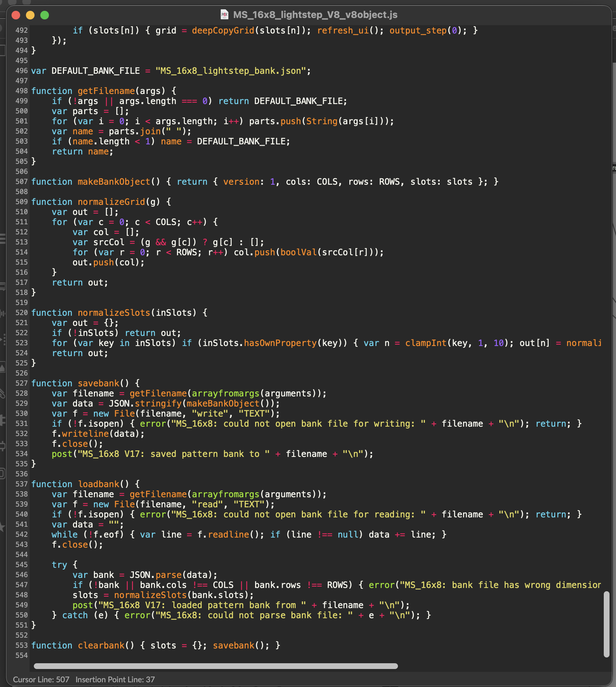
Task: Click hasOwnProperty on line 523
Action: [x=280, y=343]
